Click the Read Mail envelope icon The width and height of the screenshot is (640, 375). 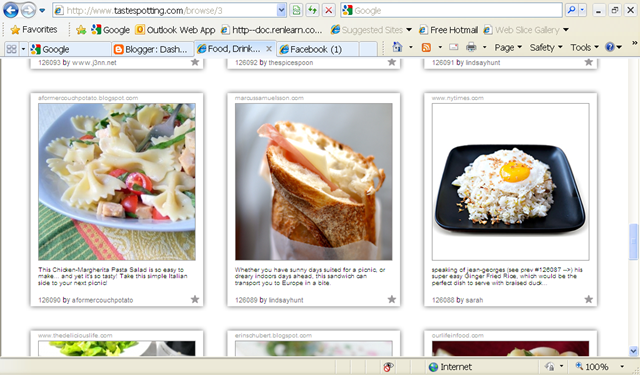(x=453, y=47)
